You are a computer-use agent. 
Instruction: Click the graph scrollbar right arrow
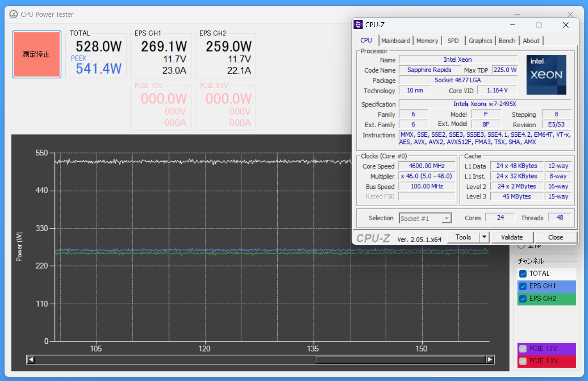click(x=490, y=360)
